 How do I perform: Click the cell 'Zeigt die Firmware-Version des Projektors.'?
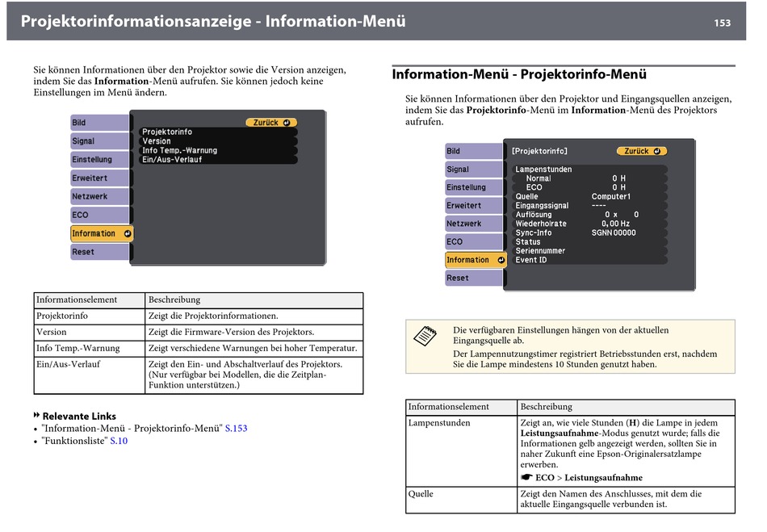254,333
